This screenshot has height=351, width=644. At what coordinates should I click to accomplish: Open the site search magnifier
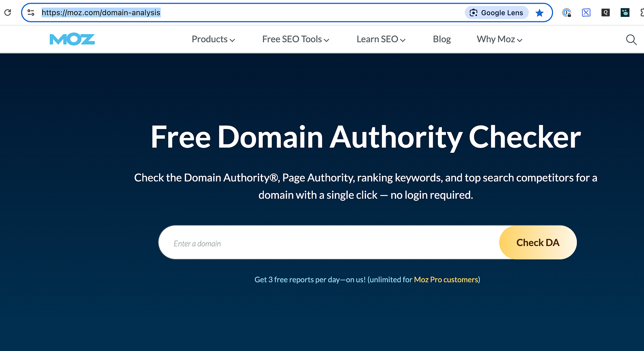click(631, 39)
